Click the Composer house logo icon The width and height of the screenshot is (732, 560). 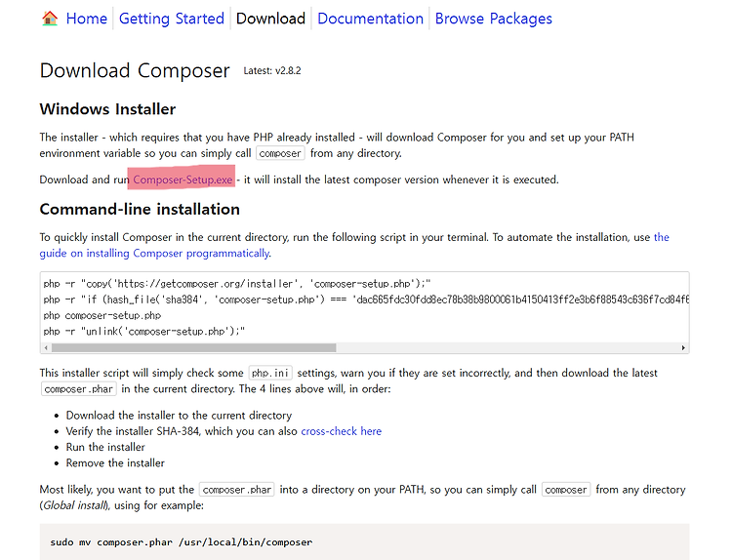point(50,19)
